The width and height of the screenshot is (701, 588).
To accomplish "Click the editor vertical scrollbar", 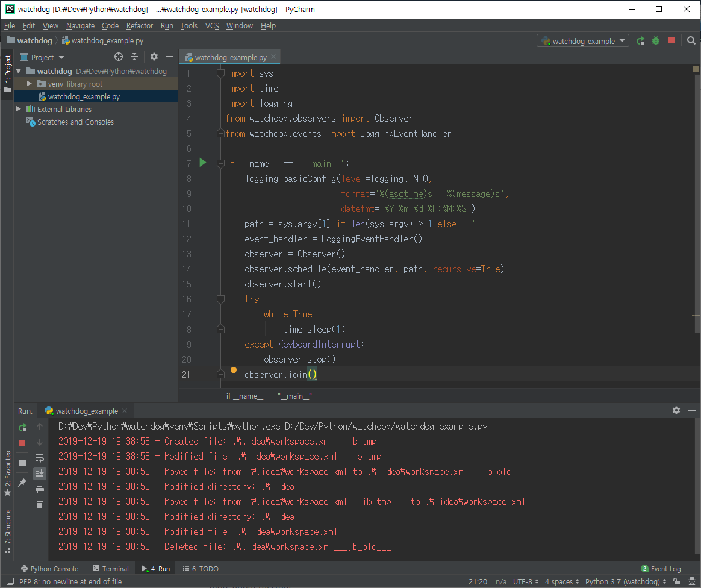I will [697, 204].
